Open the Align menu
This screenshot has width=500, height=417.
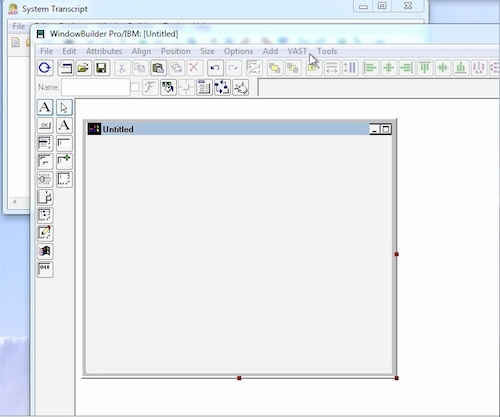point(141,51)
